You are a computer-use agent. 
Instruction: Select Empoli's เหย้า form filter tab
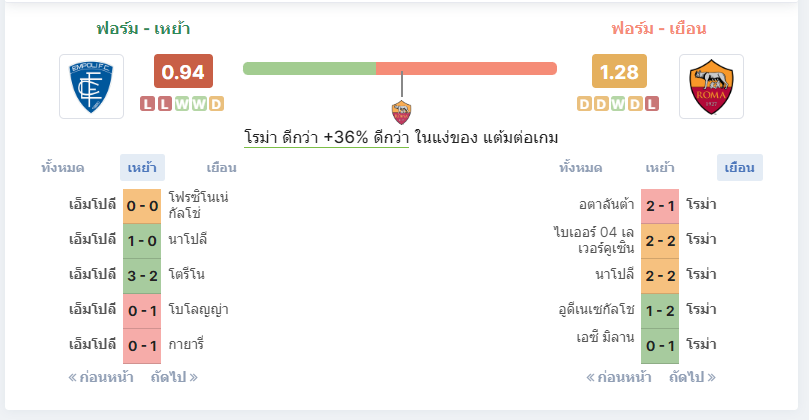(x=142, y=168)
